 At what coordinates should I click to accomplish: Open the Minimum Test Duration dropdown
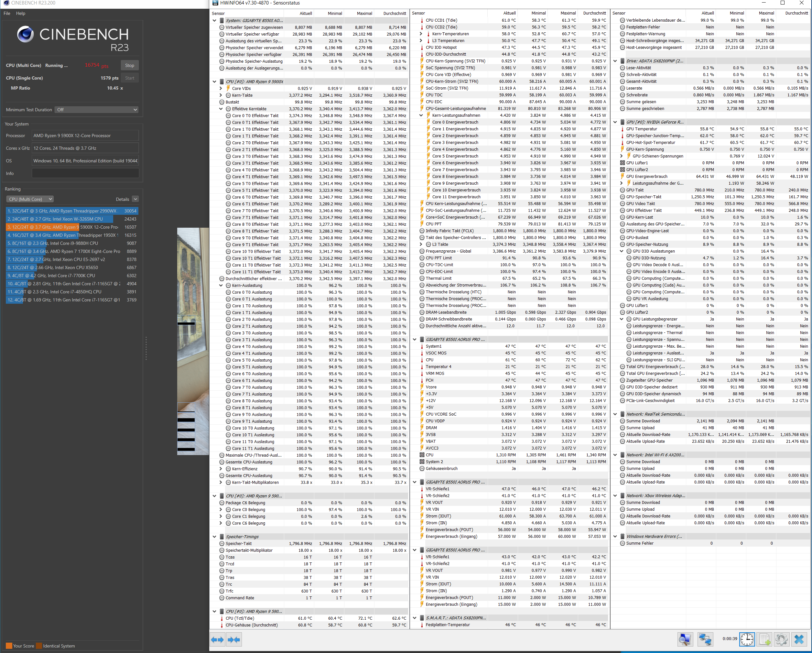[x=97, y=110]
